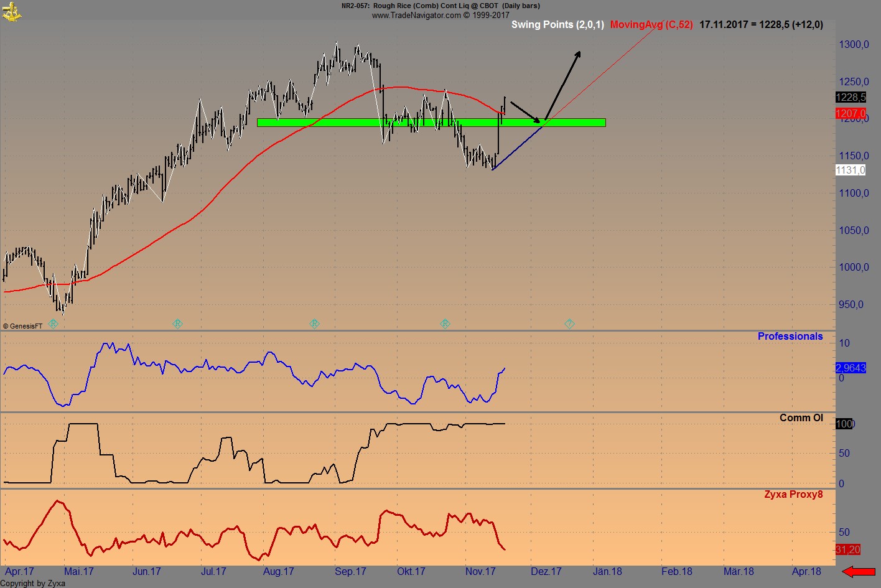881x588 pixels.
Task: Click the 1250,0 price axis label
Action: 854,82
